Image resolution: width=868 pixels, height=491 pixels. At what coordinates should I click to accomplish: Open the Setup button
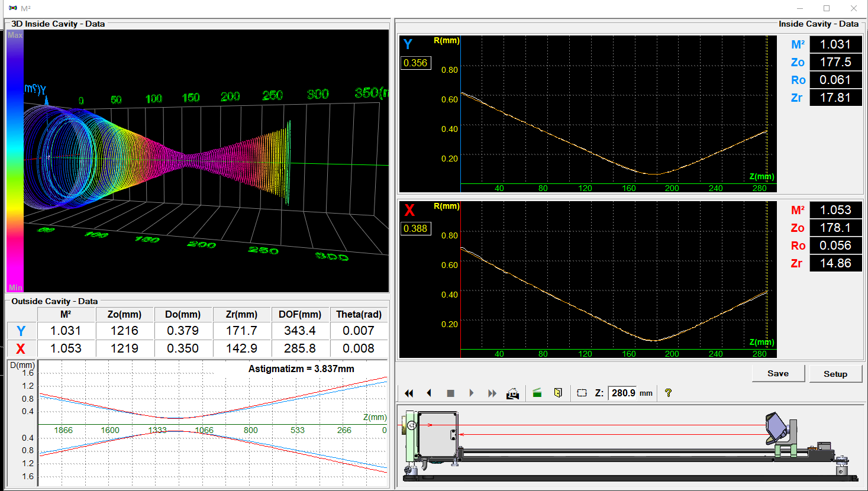pyautogui.click(x=835, y=374)
